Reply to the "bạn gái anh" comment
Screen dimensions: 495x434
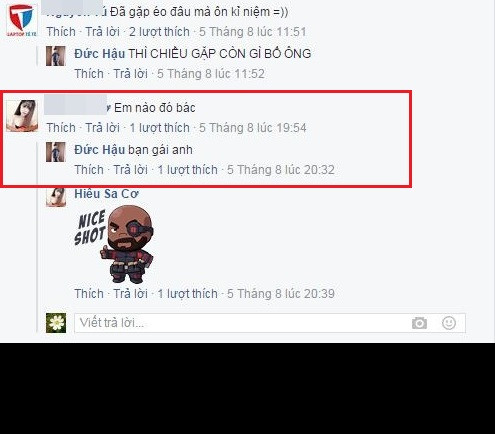(x=131, y=170)
